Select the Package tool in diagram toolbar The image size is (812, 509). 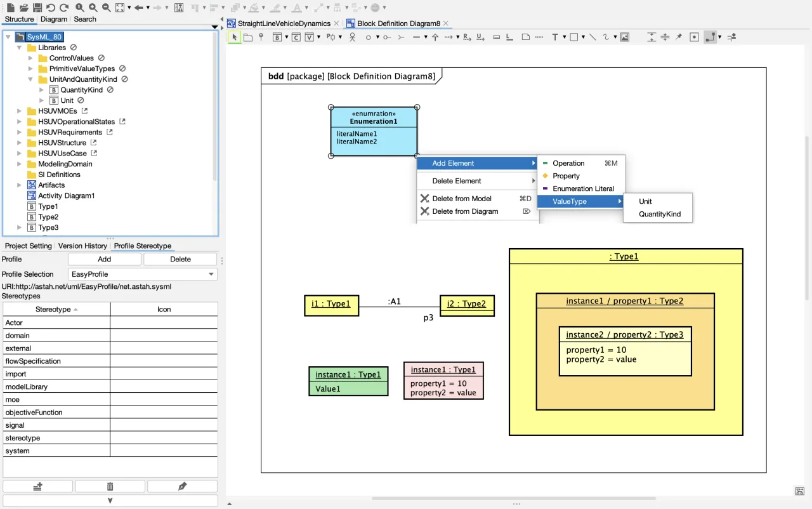coord(248,37)
